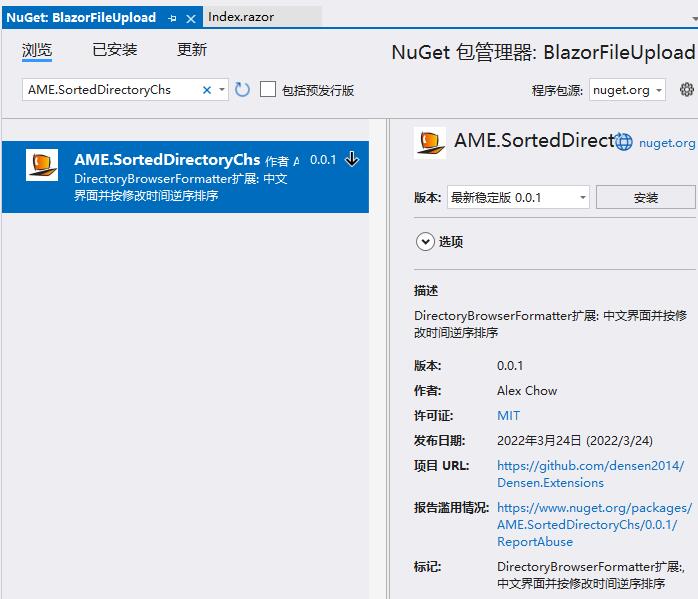The image size is (698, 599).
Task: Pin the NuGet: BlazorFileUpload tab
Action: 172,19
